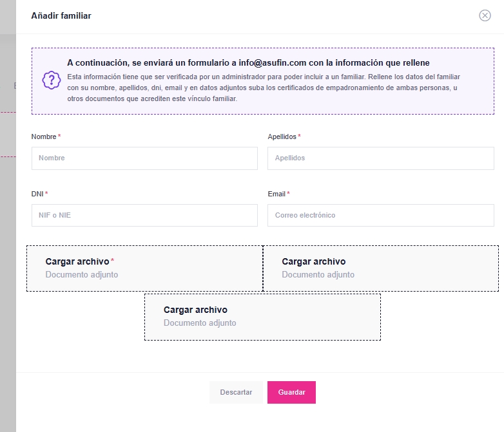Click into the Apellidos text field
This screenshot has width=504, height=432.
tap(380, 158)
